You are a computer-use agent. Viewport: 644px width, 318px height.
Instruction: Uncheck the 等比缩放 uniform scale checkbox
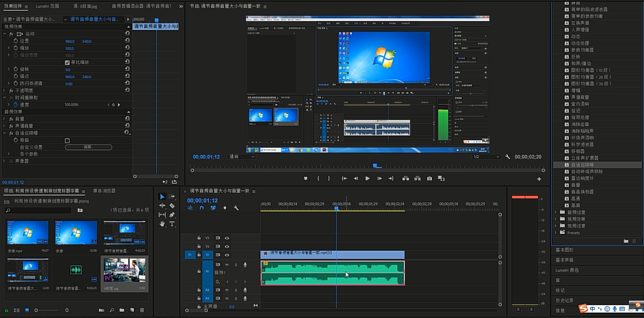coord(67,63)
